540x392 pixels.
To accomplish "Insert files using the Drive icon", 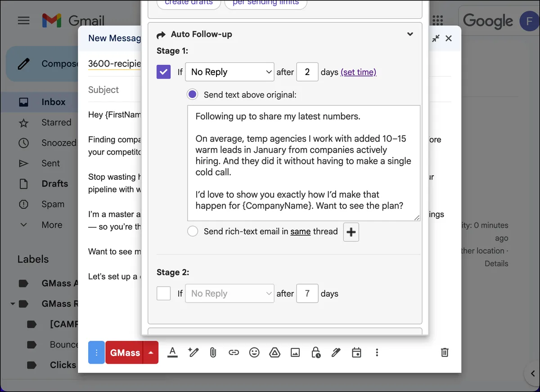I will (x=274, y=352).
